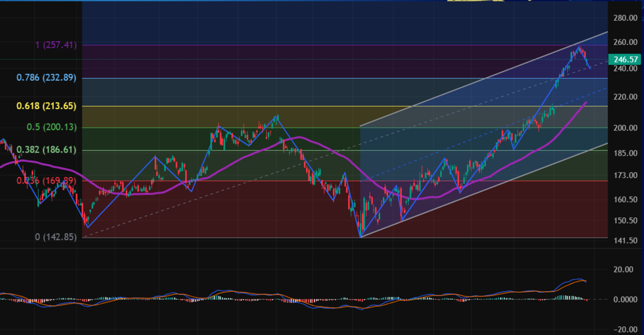Viewport: 644px width, 335px height.
Task: Click the 160.50 price axis label
Action: [626, 200]
